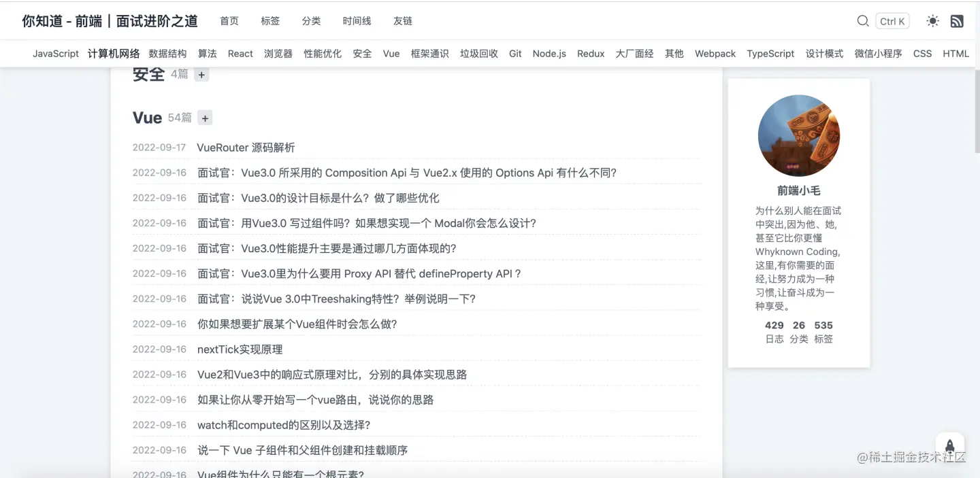Open the 安全 section heading

pyautogui.click(x=149, y=74)
